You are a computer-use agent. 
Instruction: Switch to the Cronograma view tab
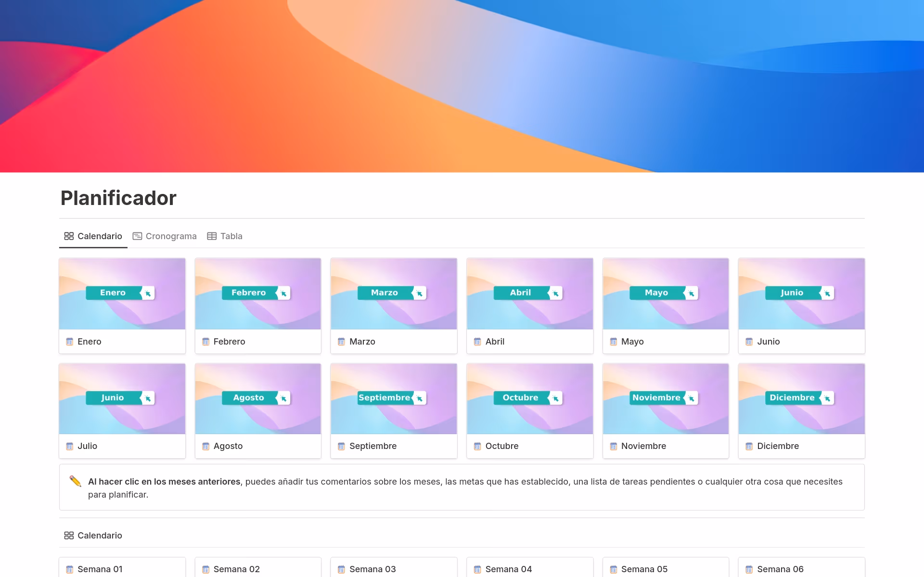(171, 236)
